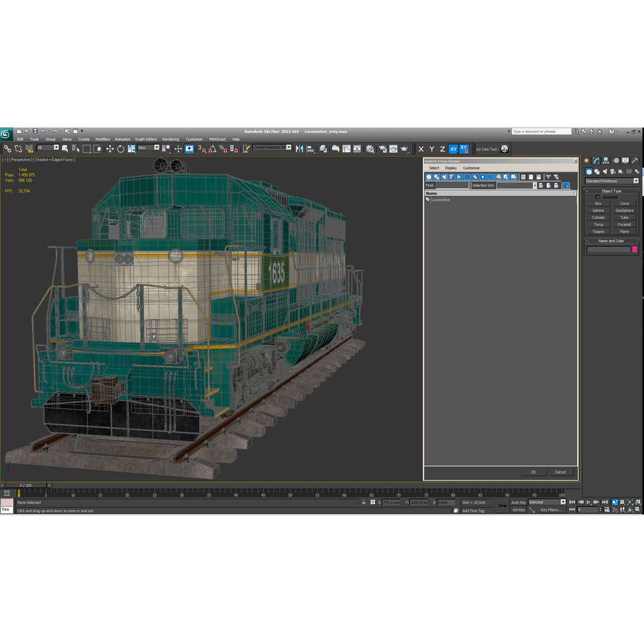644x644 pixels.
Task: Click the Mirror tool icon
Action: pyautogui.click(x=299, y=148)
